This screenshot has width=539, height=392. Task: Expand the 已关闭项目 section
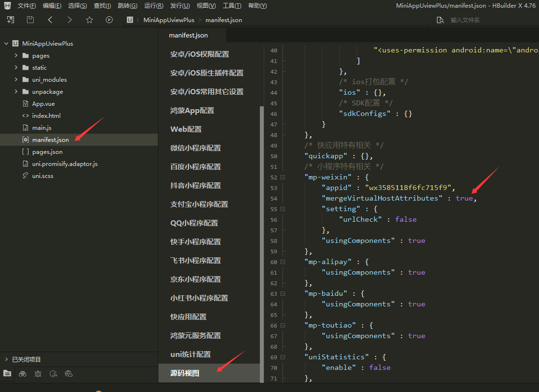(x=6, y=359)
